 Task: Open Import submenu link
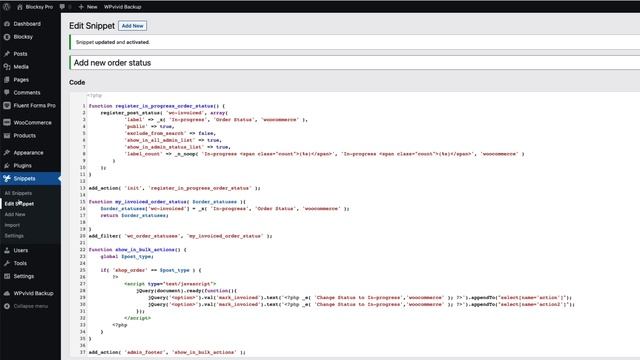pos(12,225)
